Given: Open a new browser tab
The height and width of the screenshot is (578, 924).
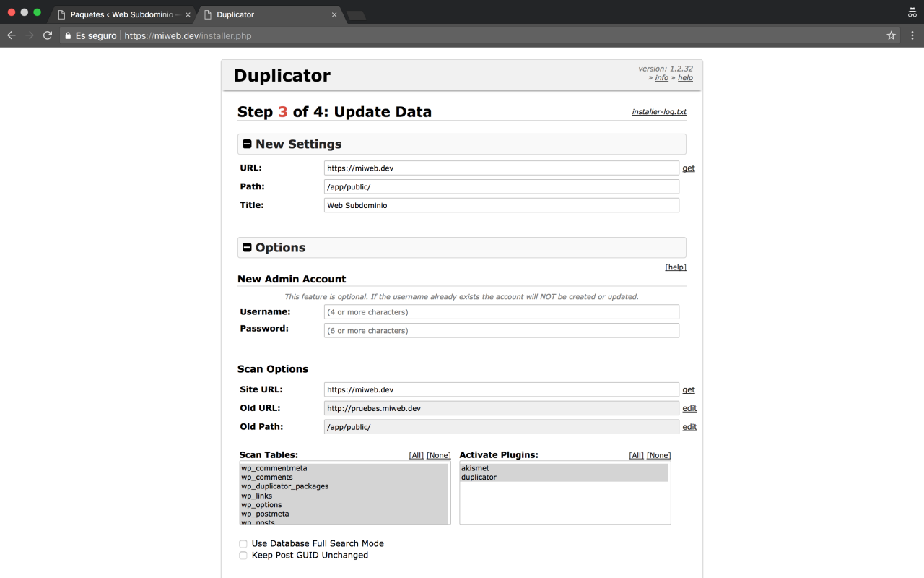Looking at the screenshot, I should 356,15.
